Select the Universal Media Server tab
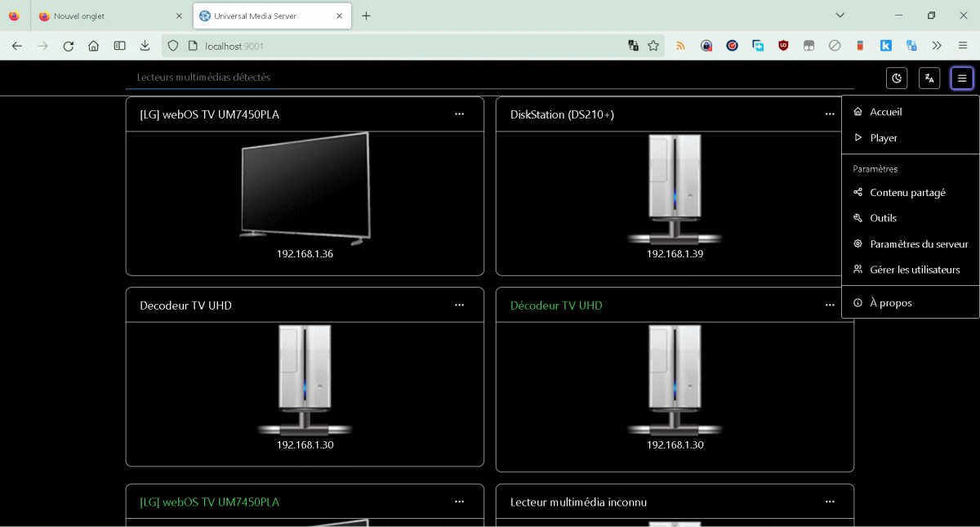980x527 pixels. pyautogui.click(x=272, y=16)
